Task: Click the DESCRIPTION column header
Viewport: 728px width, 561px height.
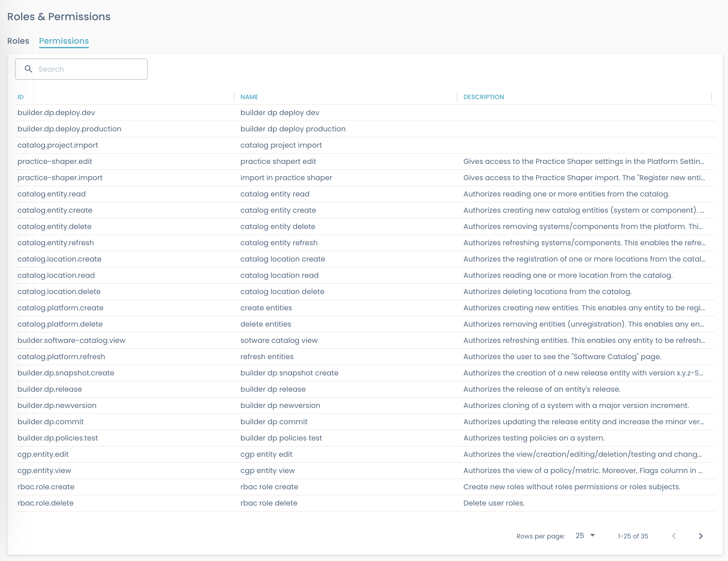Action: pyautogui.click(x=484, y=97)
